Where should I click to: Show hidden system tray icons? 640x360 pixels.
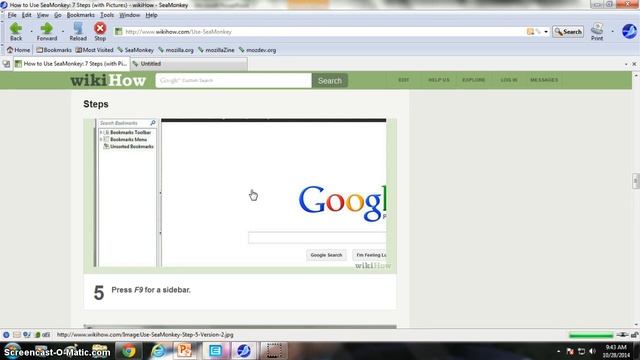point(559,351)
